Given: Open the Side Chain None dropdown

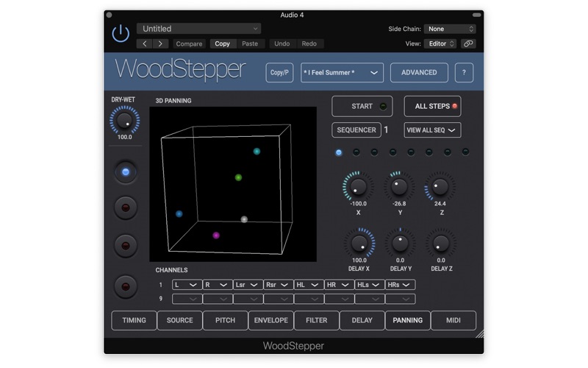Looking at the screenshot, I should [x=450, y=29].
